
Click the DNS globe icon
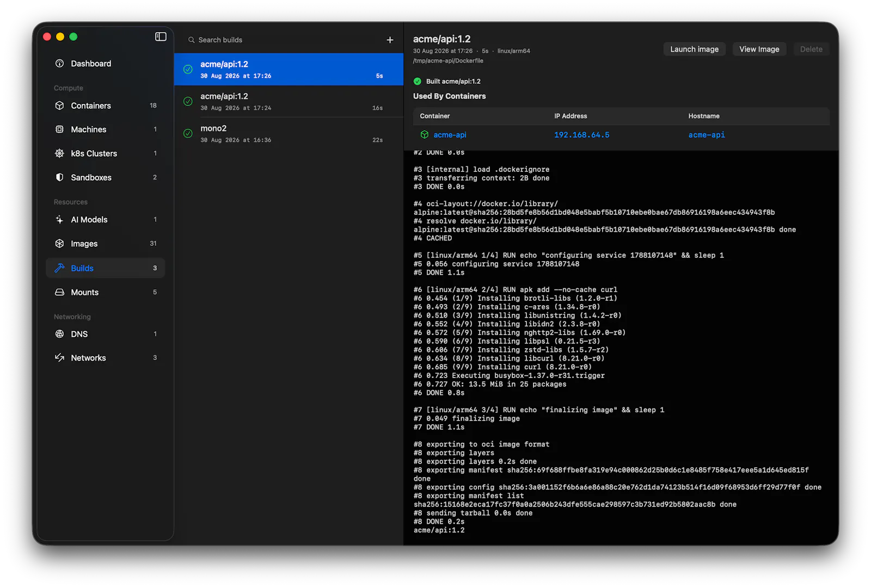(60, 334)
